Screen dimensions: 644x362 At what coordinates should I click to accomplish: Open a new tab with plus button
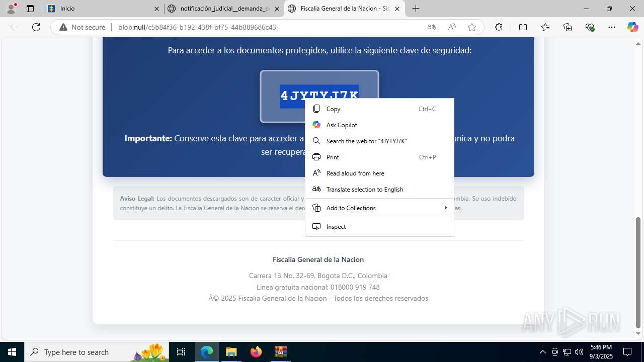coord(416,9)
